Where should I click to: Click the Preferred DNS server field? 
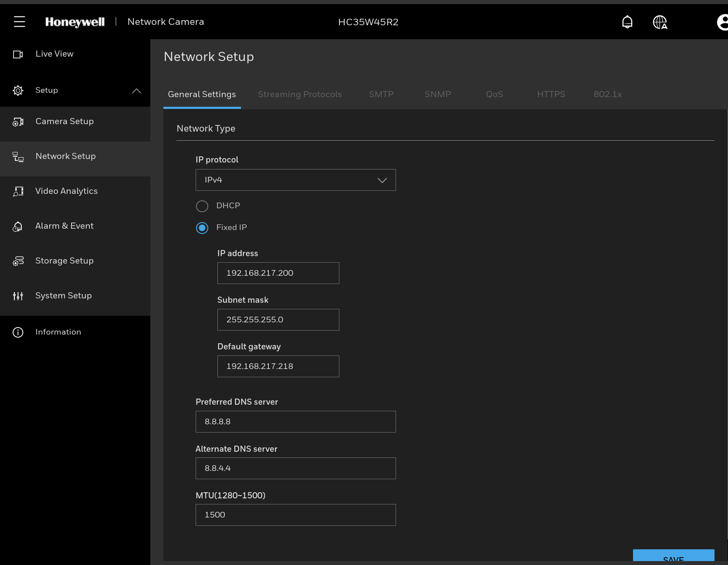point(295,422)
